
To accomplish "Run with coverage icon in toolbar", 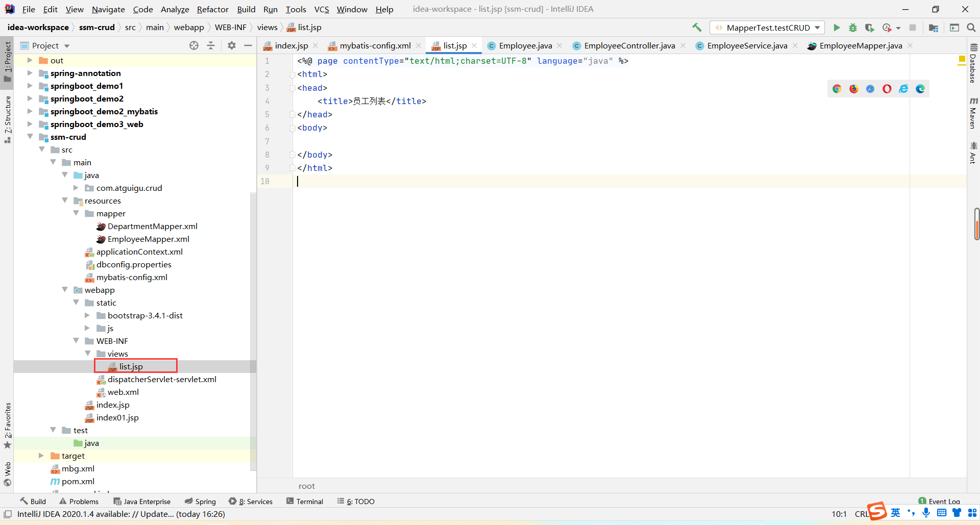I will tap(870, 28).
